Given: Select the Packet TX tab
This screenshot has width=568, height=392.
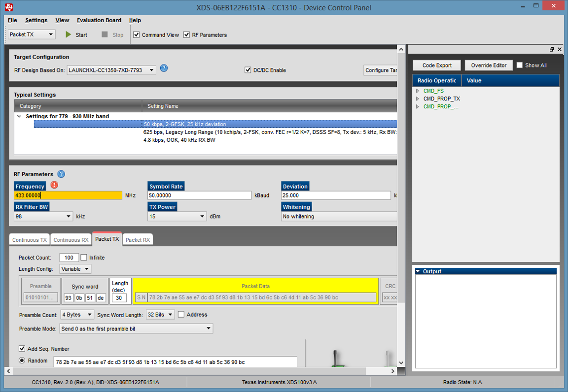Looking at the screenshot, I should click(107, 239).
